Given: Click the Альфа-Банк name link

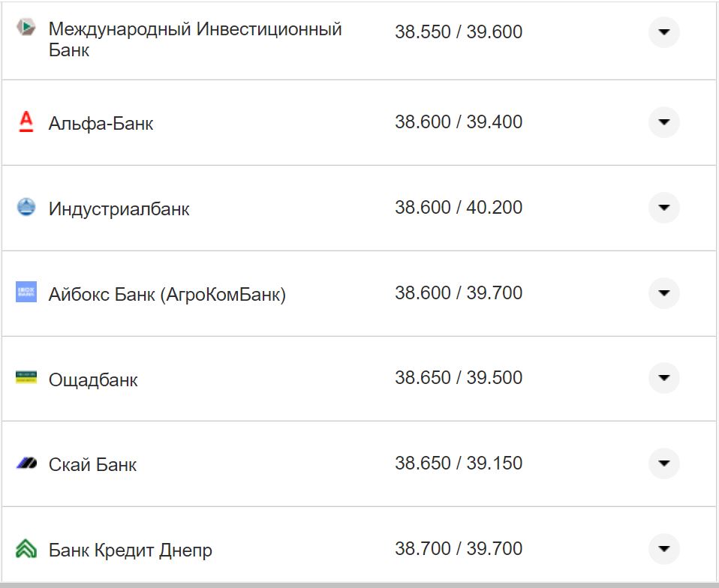Looking at the screenshot, I should [x=101, y=123].
